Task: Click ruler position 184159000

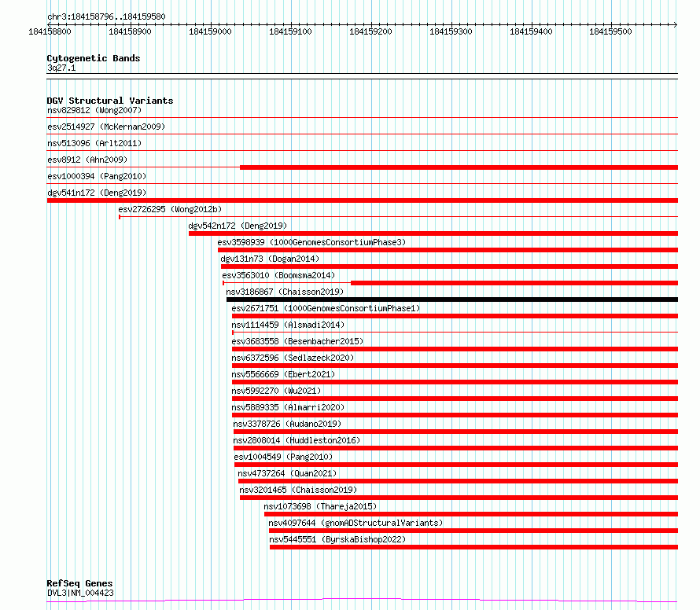Action: [x=210, y=31]
